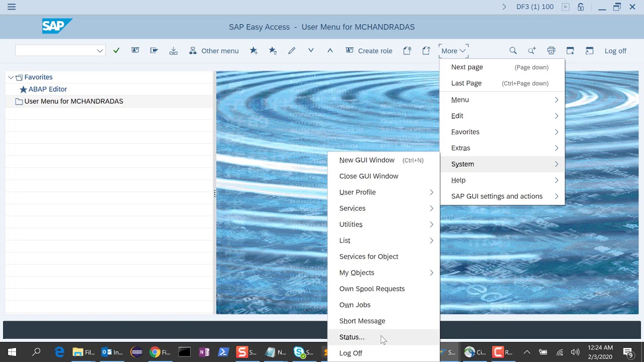Select Log Off in System submenu
Screen dimensions: 644x362
coord(383,353)
